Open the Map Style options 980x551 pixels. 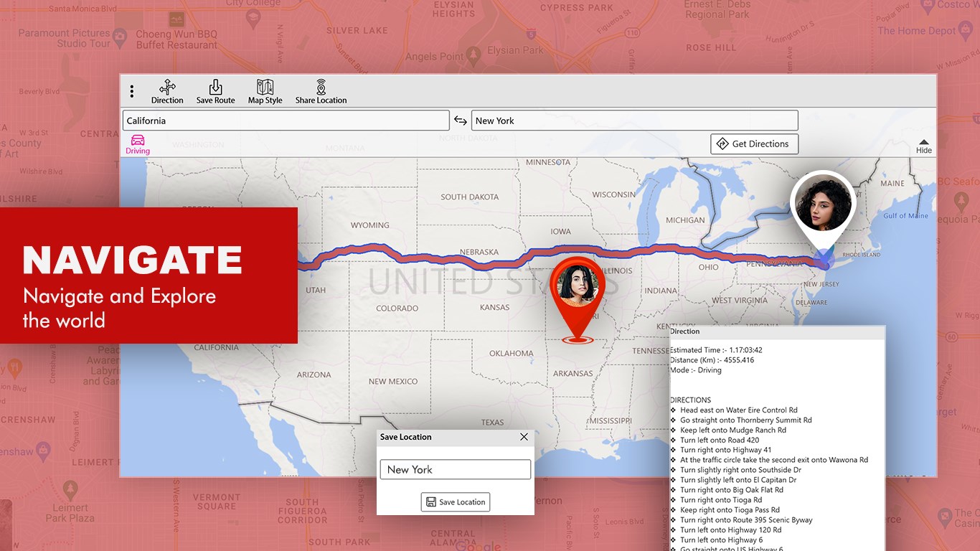click(265, 92)
